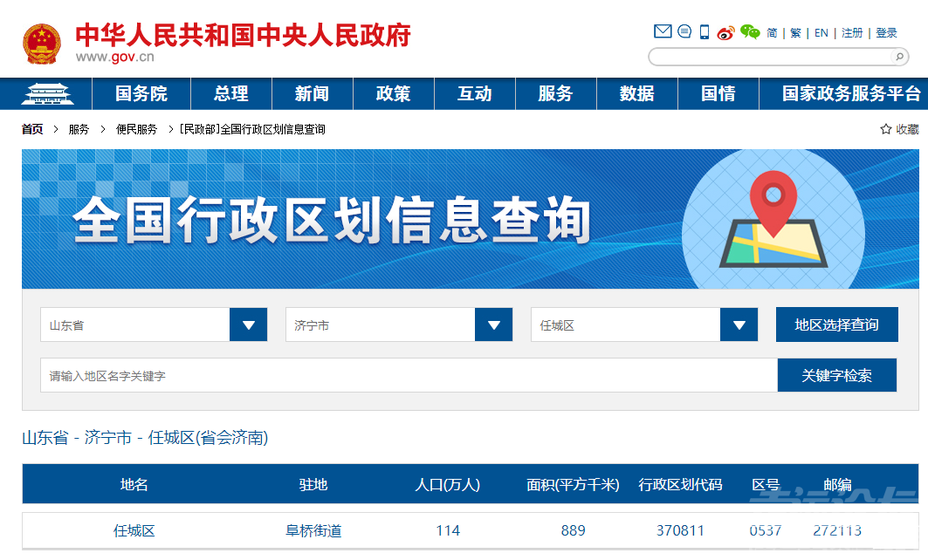Expand the 济宁市 city dropdown
Viewport: 928px width, 560px height.
[493, 324]
